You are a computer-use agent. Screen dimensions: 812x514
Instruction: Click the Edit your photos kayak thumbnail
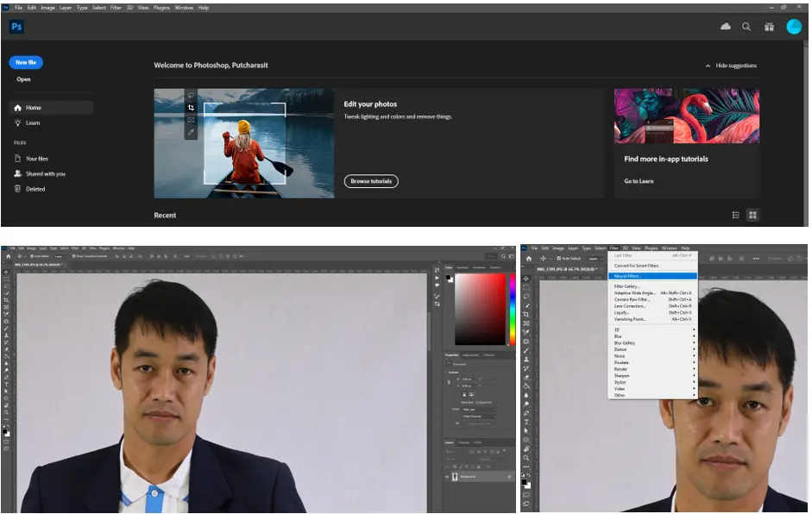[x=244, y=143]
